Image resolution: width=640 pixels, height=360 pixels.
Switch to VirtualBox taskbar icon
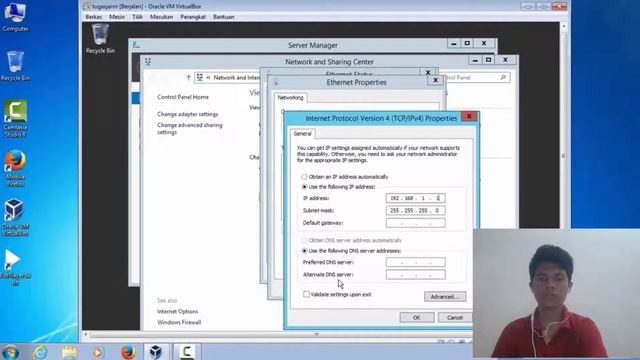coord(156,352)
